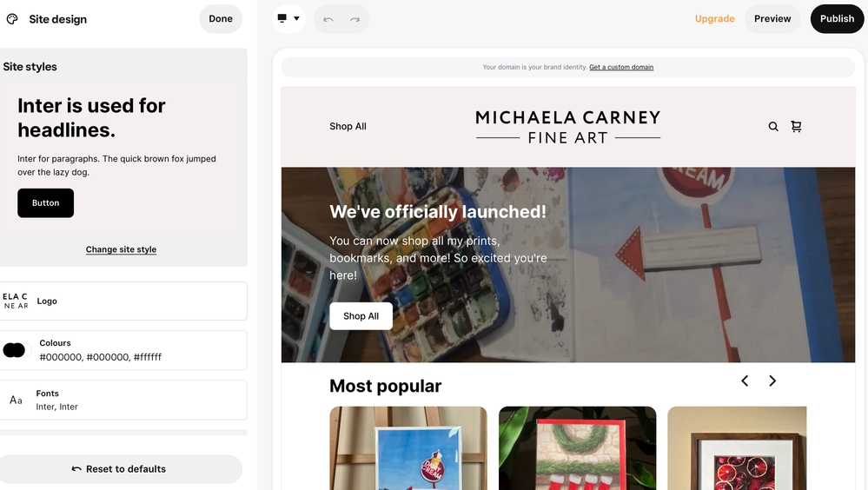Image resolution: width=868 pixels, height=490 pixels.
Task: Open the desktop device view dropdown
Action: 288,18
